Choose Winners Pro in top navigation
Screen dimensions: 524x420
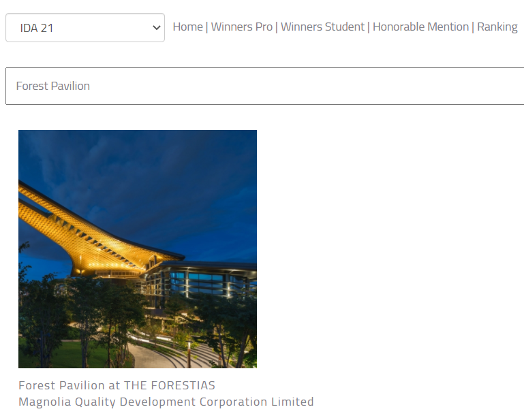241,27
